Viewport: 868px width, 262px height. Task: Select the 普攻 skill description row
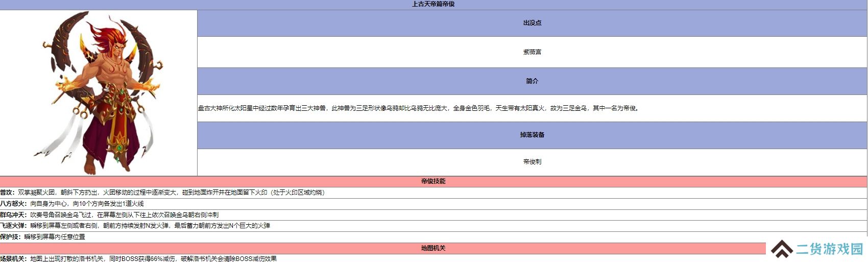[433, 193]
